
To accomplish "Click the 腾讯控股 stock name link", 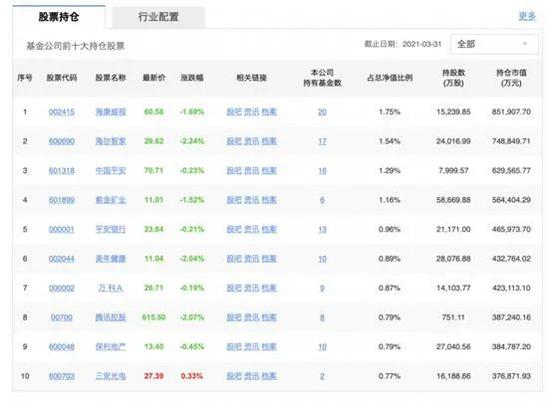I will [x=110, y=318].
